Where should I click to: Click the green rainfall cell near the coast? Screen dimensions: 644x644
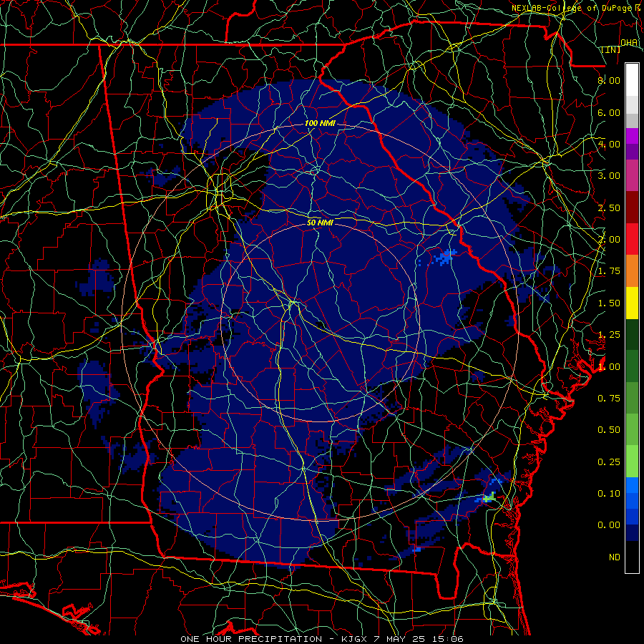tap(489, 498)
